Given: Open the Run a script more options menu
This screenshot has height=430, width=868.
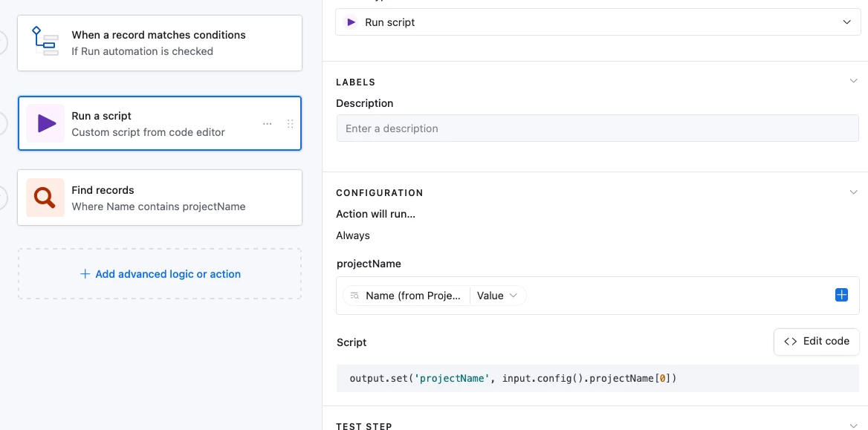Looking at the screenshot, I should [268, 124].
